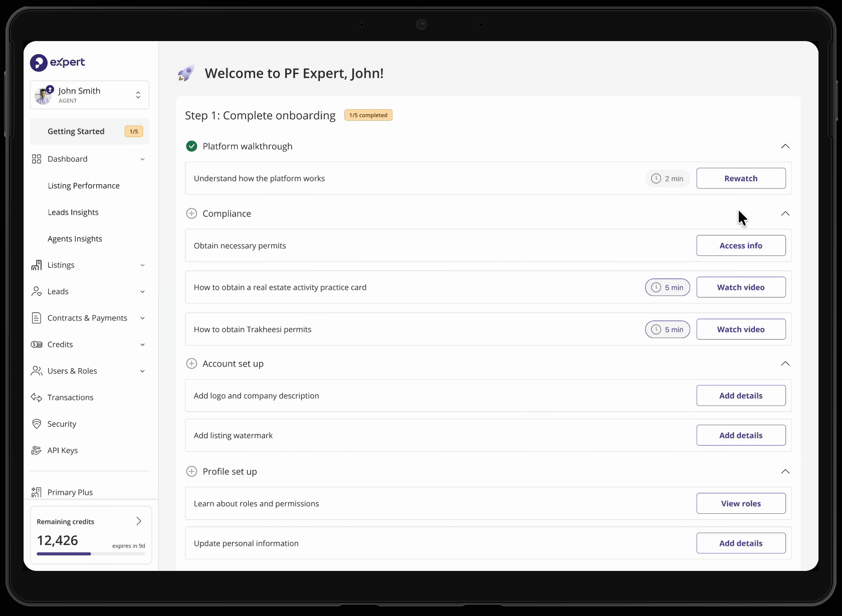This screenshot has height=616, width=842.
Task: Click the rocket icon beside the welcome heading
Action: 186,74
